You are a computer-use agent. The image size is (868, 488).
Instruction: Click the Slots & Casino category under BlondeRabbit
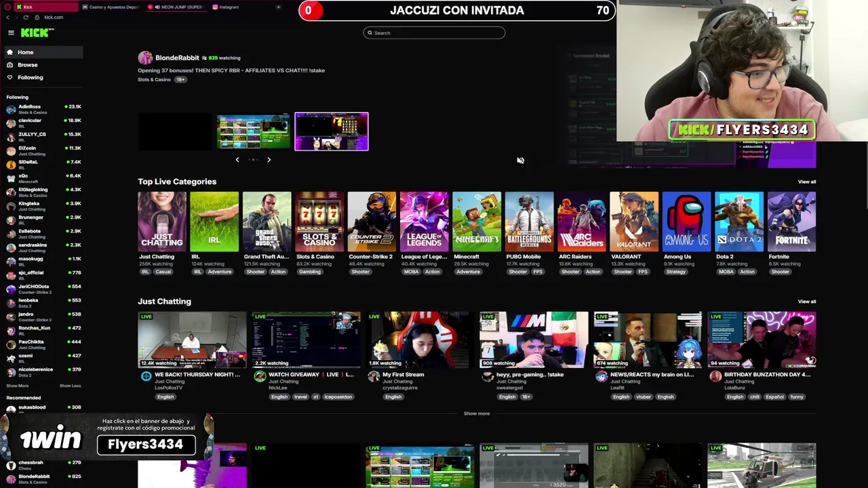[154, 79]
